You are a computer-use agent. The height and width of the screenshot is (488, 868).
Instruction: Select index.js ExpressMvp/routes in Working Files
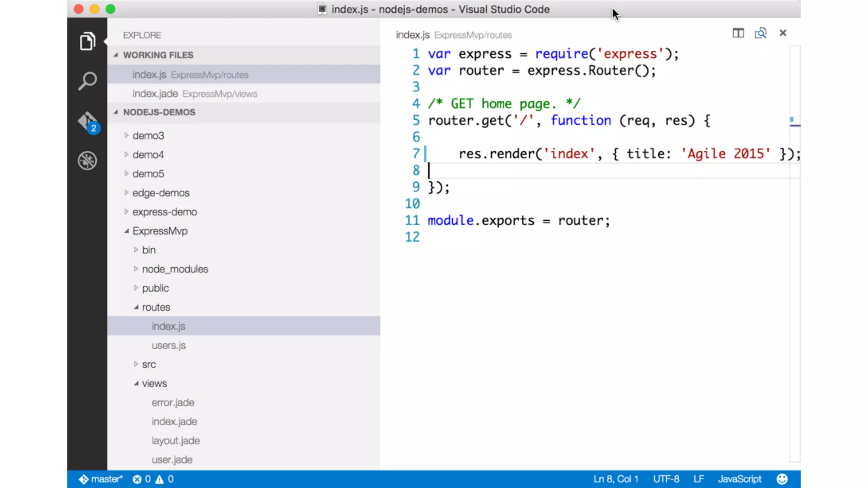pyautogui.click(x=190, y=75)
